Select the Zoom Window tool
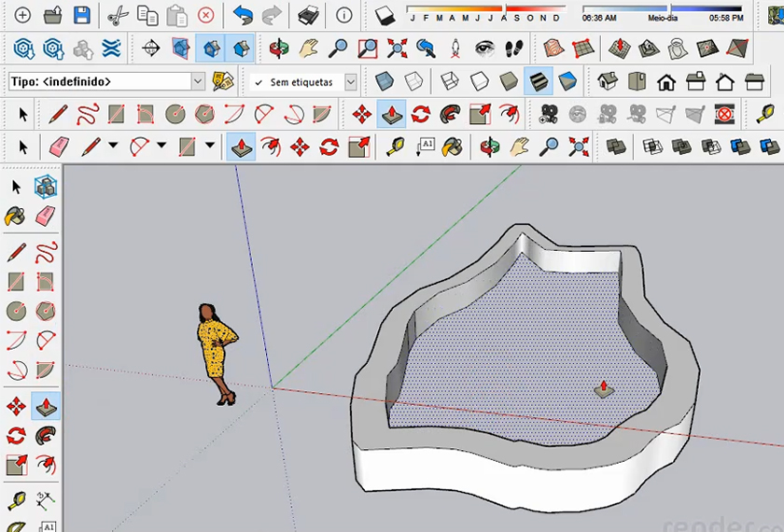Viewport: 784px width, 532px height. pyautogui.click(x=368, y=48)
